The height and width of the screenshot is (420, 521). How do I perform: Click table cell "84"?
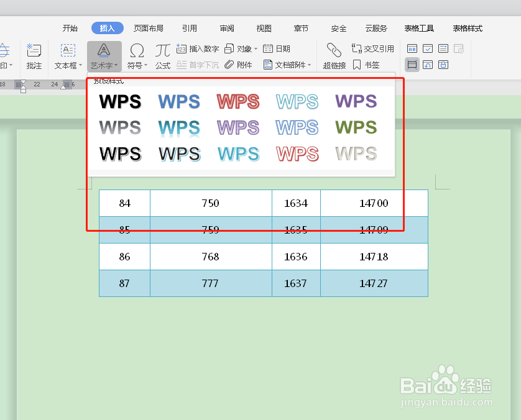pos(124,203)
